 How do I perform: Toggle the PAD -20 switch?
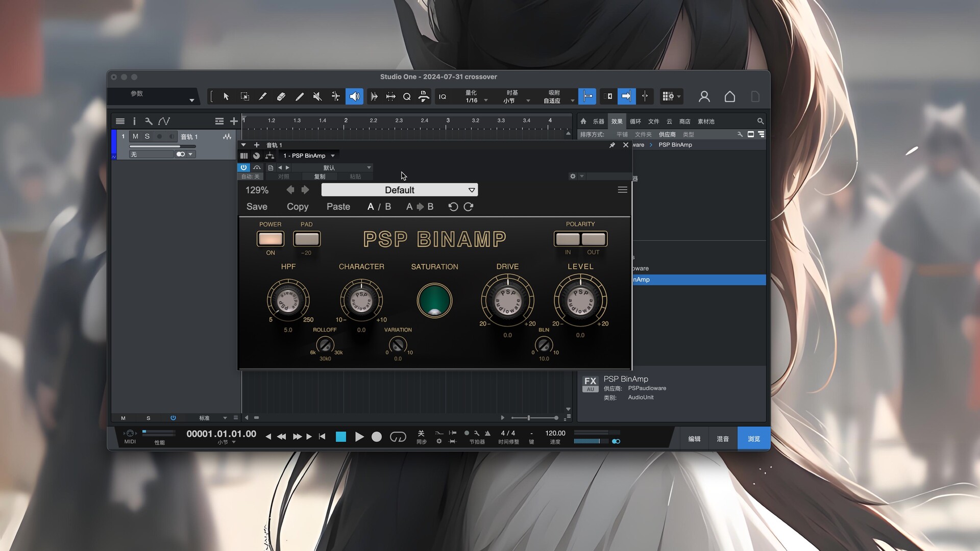pyautogui.click(x=306, y=239)
